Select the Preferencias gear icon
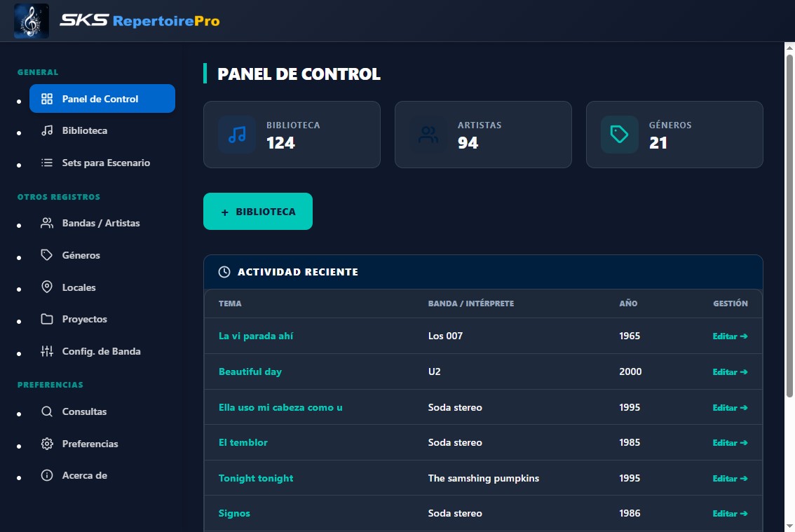This screenshot has width=795, height=532. pos(46,443)
